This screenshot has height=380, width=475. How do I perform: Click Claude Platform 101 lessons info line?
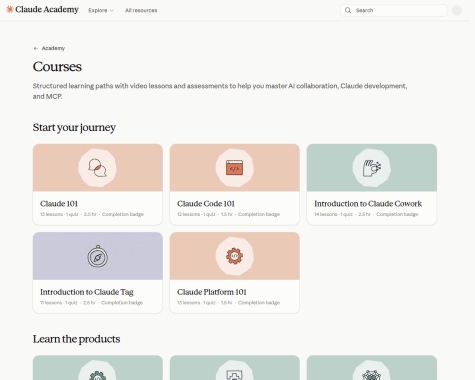coord(228,303)
